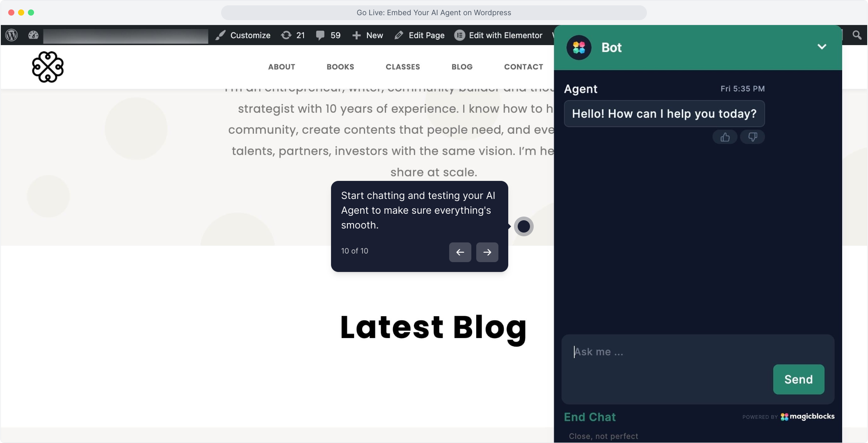Viewport: 868px width, 443px height.
Task: Go to the CLASSES page
Action: point(402,67)
